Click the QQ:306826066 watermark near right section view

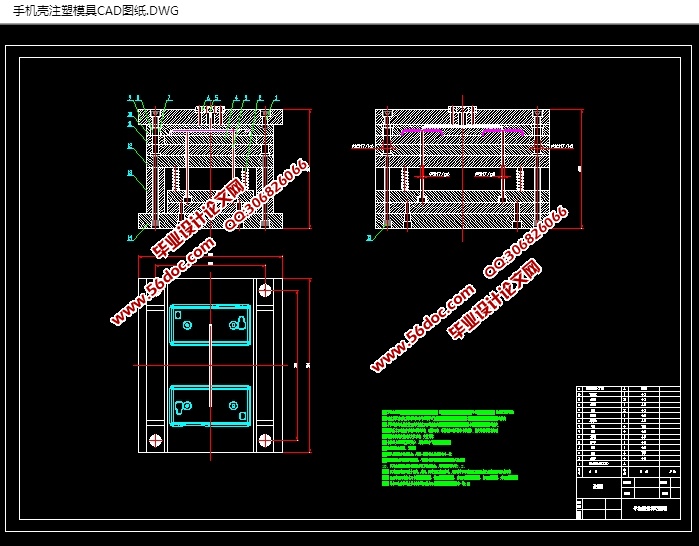pos(526,241)
